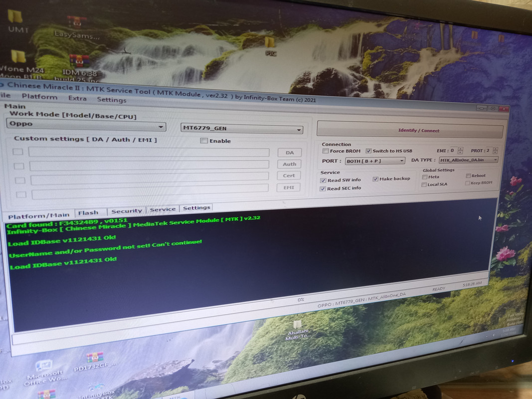Click the EMI file path input field
The image size is (532, 399).
tap(150, 191)
